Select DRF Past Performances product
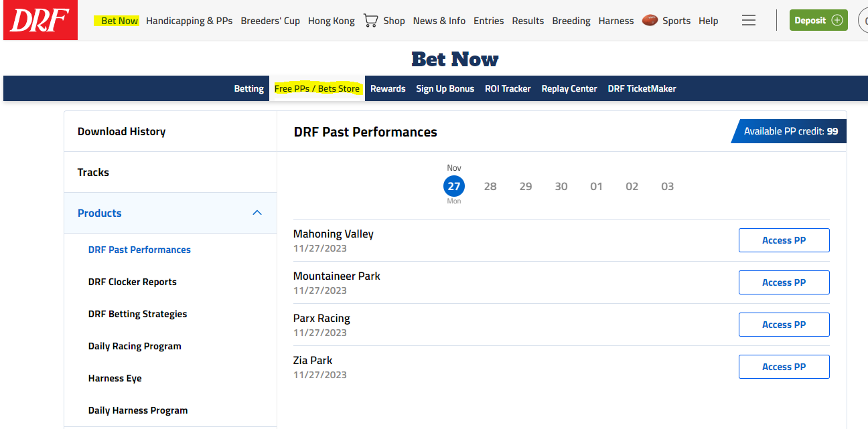868x429 pixels. click(x=139, y=250)
